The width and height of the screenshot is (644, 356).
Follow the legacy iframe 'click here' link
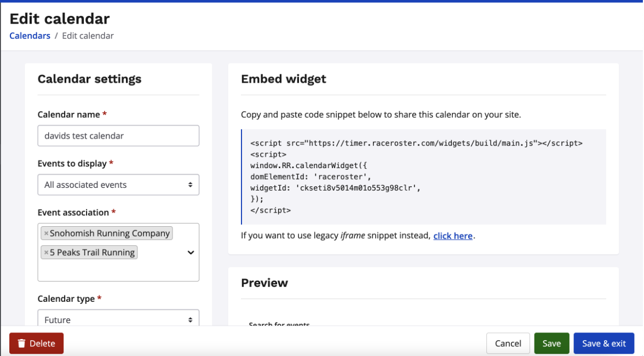(453, 236)
